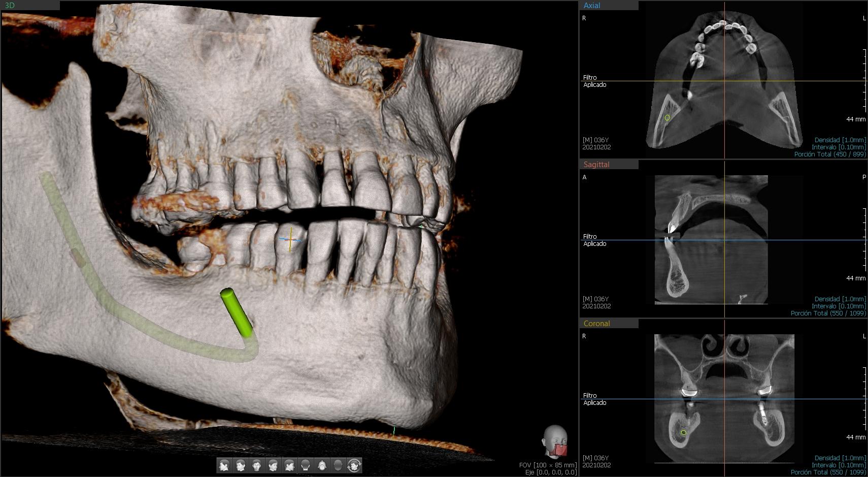Switch to the back-of-head view icon
868x477 pixels.
[306, 465]
